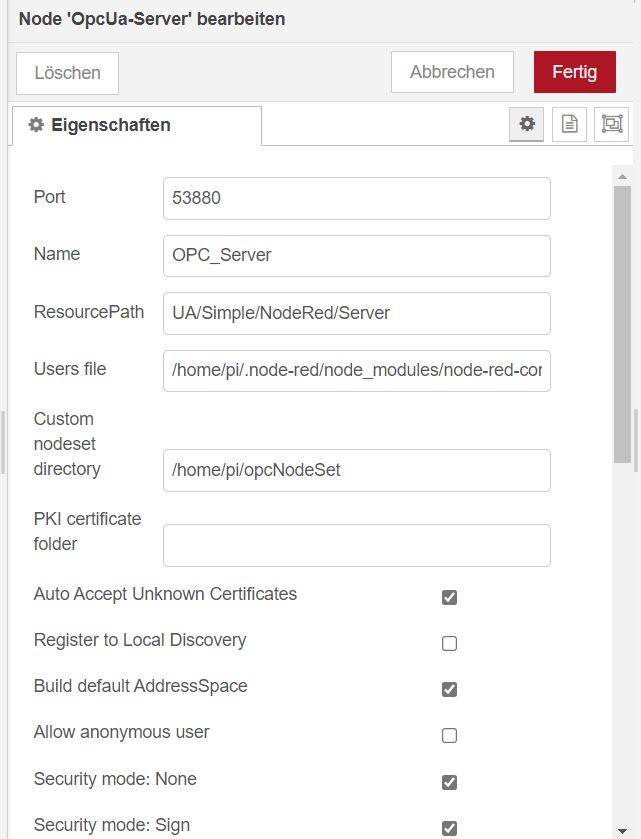Image resolution: width=641 pixels, height=839 pixels.
Task: Open the node appearance tab icon
Action: 611,124
